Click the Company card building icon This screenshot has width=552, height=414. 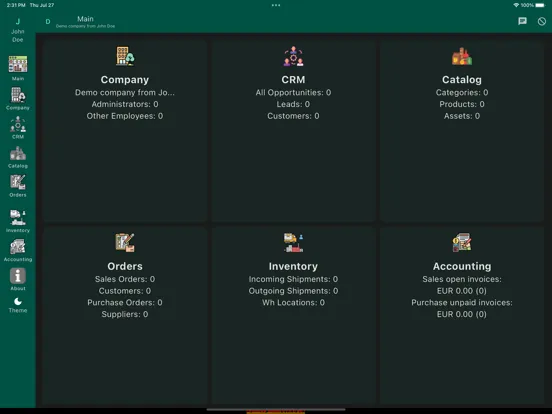[125, 56]
